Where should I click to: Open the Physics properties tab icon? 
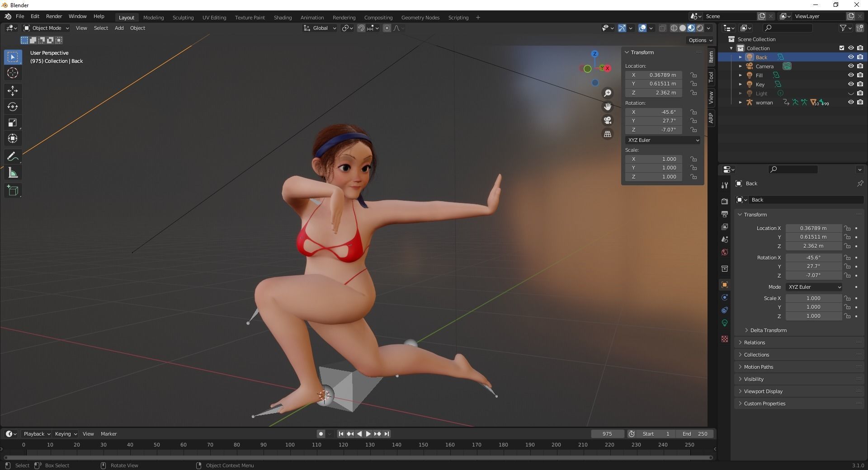tap(725, 297)
